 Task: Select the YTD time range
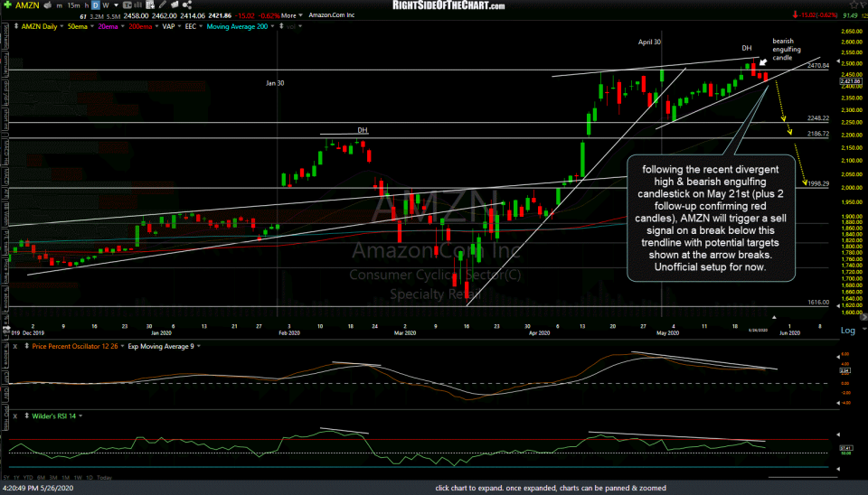[x=28, y=477]
